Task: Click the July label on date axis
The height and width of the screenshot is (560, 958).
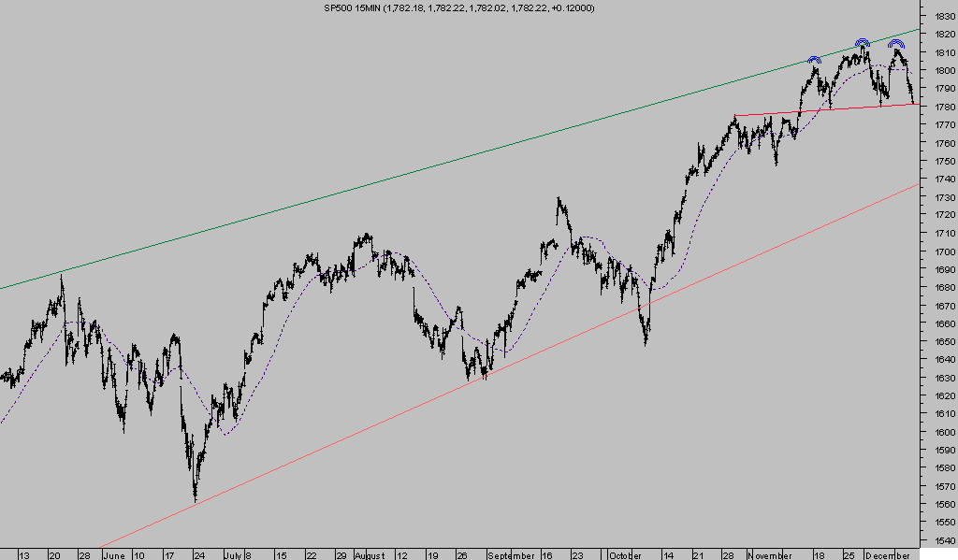Action: tap(231, 554)
